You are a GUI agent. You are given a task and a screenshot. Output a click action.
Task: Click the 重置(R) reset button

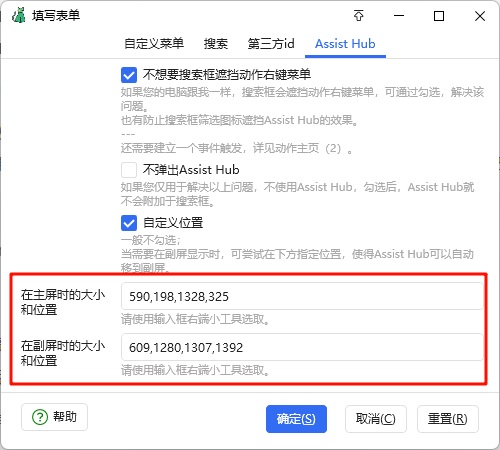pos(448,419)
